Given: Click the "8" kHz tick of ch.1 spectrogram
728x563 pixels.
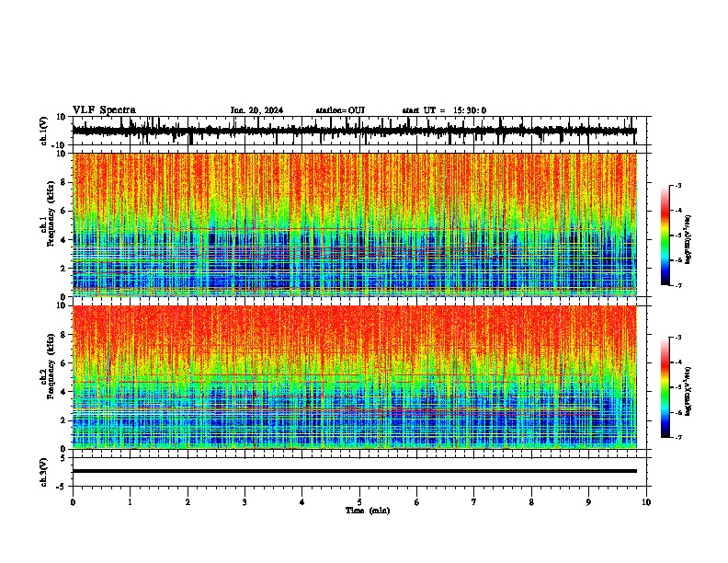Looking at the screenshot, I should coord(63,182).
